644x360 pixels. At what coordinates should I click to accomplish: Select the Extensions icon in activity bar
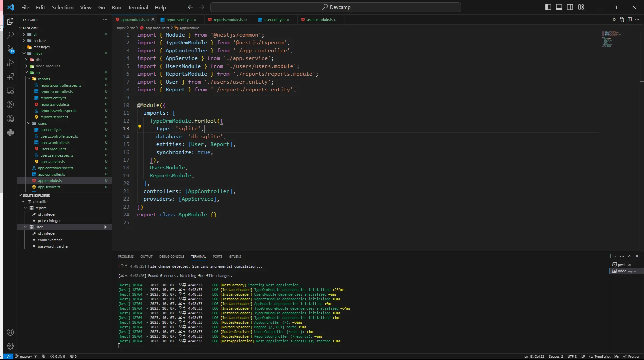(10, 77)
